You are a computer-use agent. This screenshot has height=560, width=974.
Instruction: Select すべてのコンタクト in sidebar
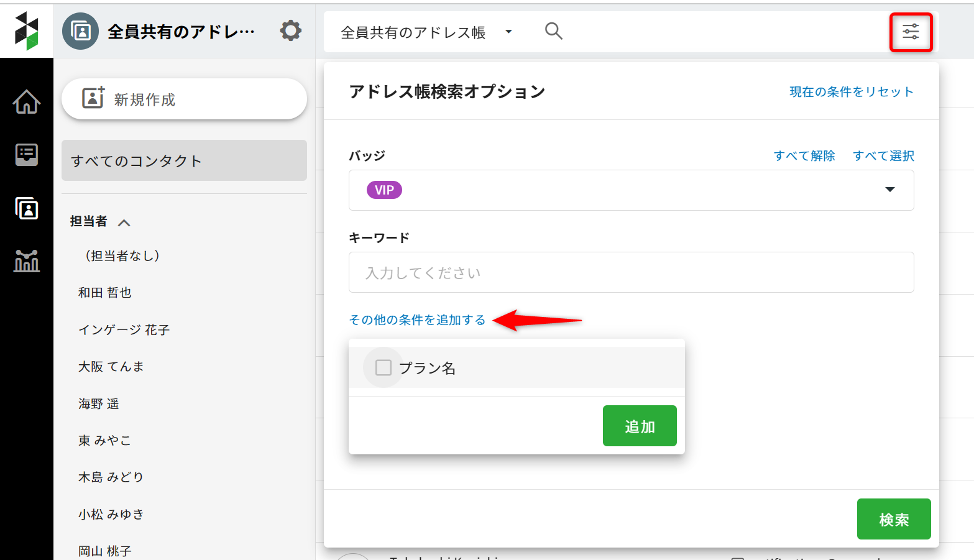click(x=184, y=161)
